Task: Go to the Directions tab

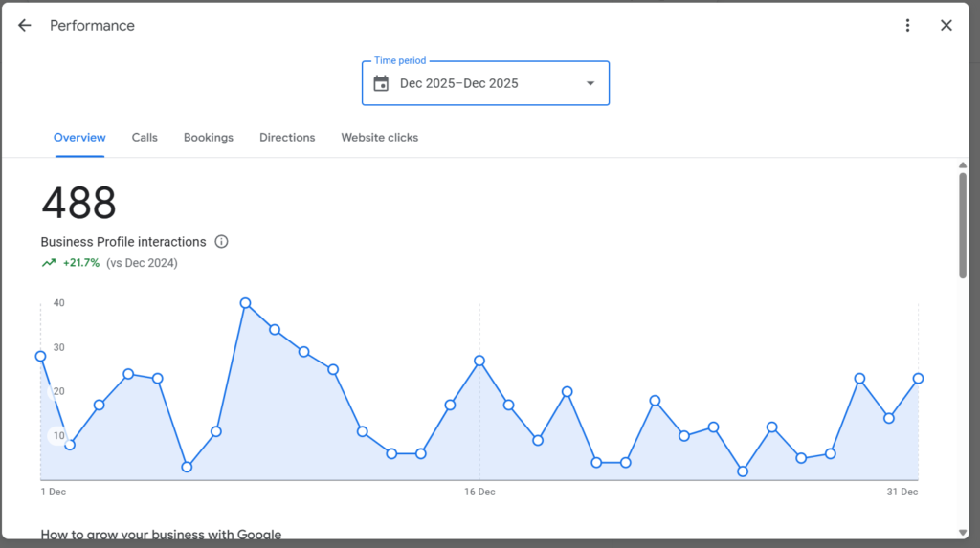Action: pyautogui.click(x=287, y=138)
